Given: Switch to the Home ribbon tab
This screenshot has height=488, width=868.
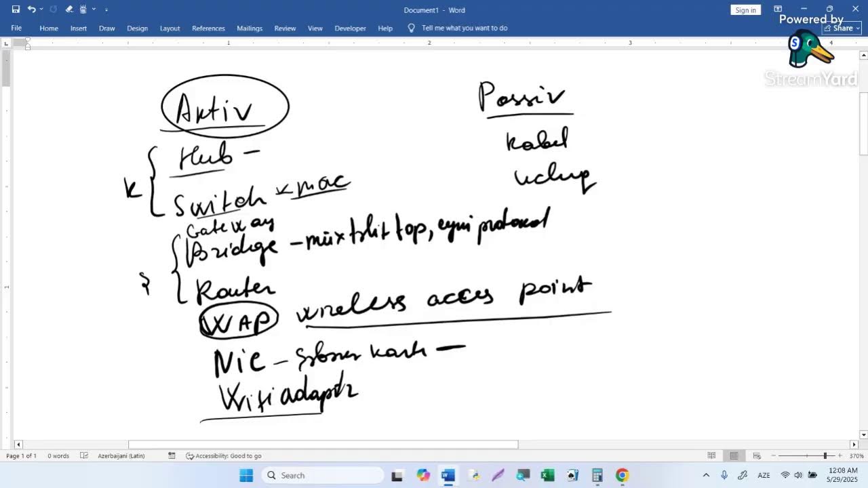Looking at the screenshot, I should tap(49, 28).
